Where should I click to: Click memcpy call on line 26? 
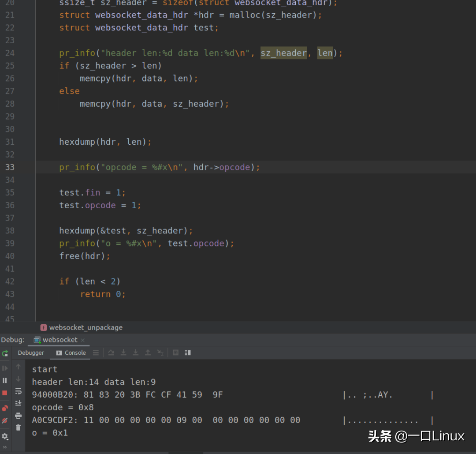139,79
